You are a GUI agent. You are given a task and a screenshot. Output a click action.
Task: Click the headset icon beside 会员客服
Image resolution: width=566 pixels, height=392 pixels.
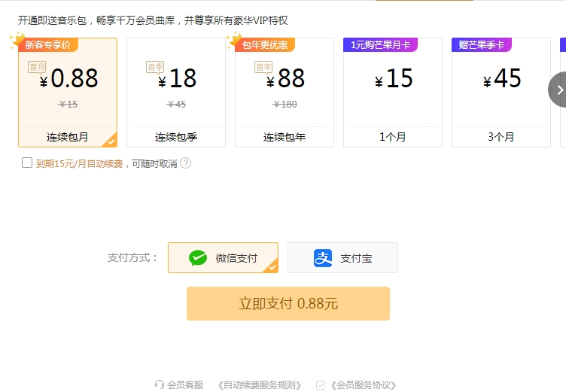[x=160, y=384]
